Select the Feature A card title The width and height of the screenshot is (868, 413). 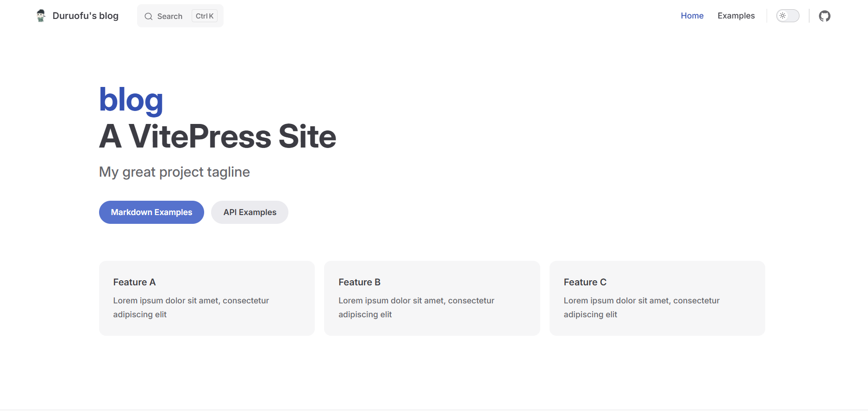pyautogui.click(x=134, y=282)
